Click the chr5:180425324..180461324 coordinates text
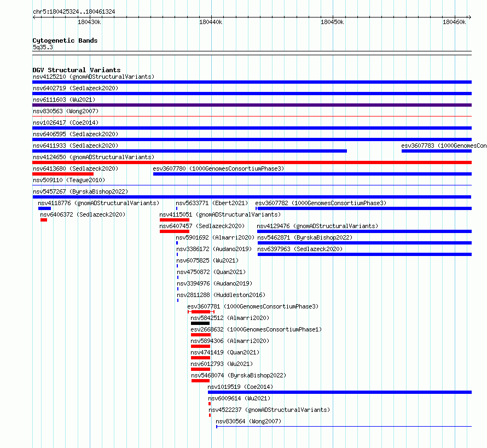Viewport: 487px width, 448px height. pos(74,11)
